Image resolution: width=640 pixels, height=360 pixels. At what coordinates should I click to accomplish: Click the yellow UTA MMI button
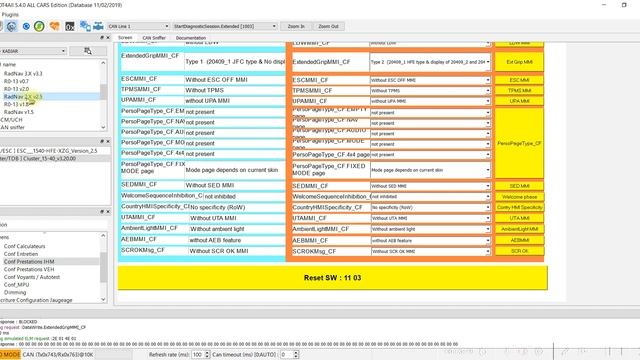pos(519,218)
